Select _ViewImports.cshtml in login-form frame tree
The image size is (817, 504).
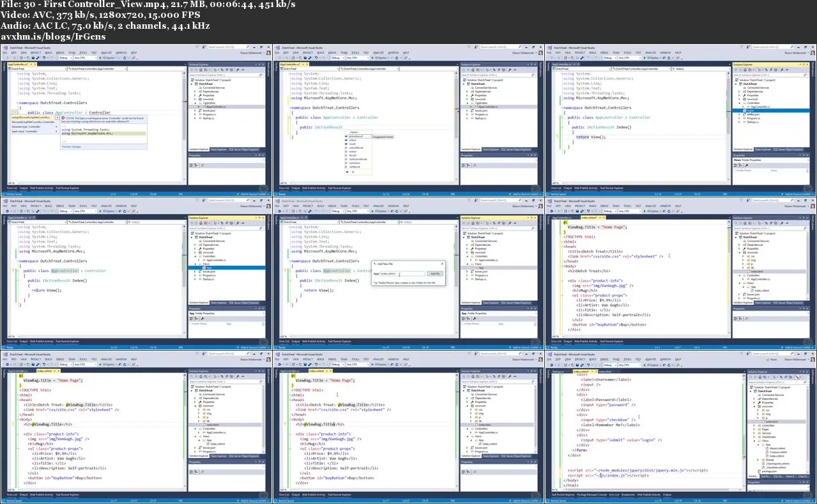[775, 464]
